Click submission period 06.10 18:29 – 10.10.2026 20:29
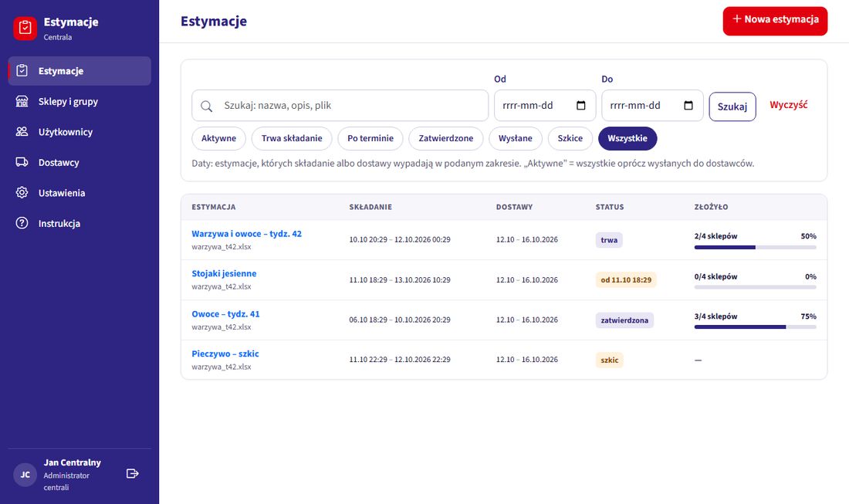Image resolution: width=849 pixels, height=504 pixels. (400, 320)
